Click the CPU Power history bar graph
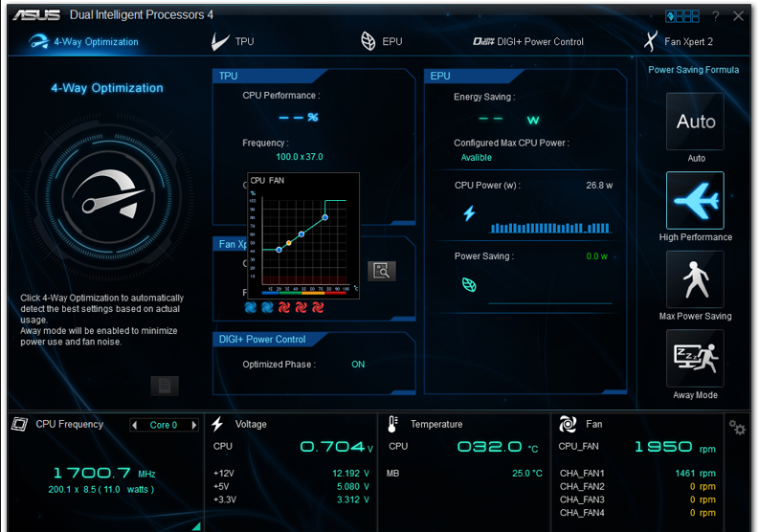Viewport: 759px width, 532px height. click(x=550, y=227)
